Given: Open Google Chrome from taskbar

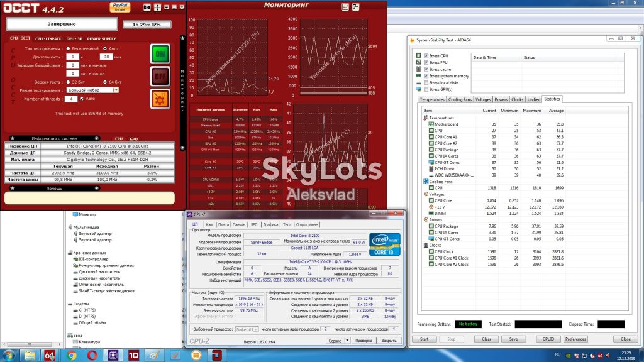Looking at the screenshot, I should tap(72, 355).
